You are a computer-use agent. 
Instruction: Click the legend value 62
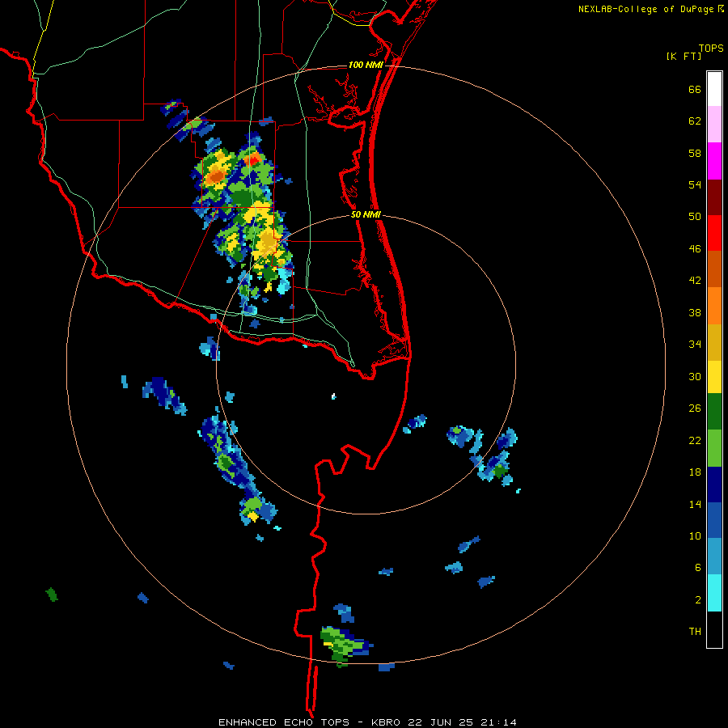(x=695, y=121)
